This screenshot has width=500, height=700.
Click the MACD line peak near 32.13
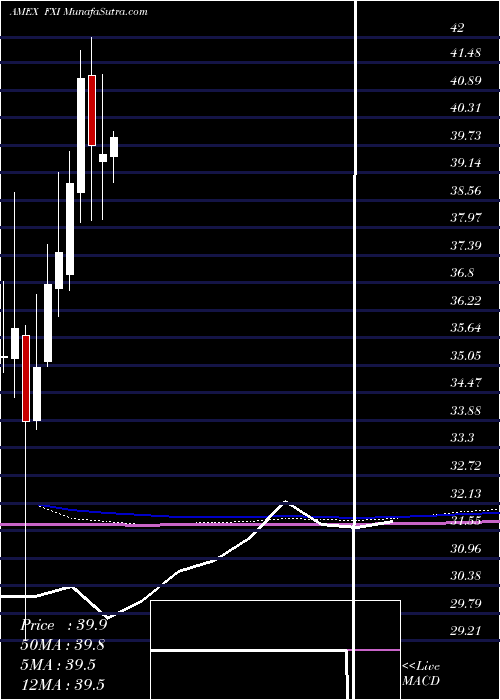285,503
